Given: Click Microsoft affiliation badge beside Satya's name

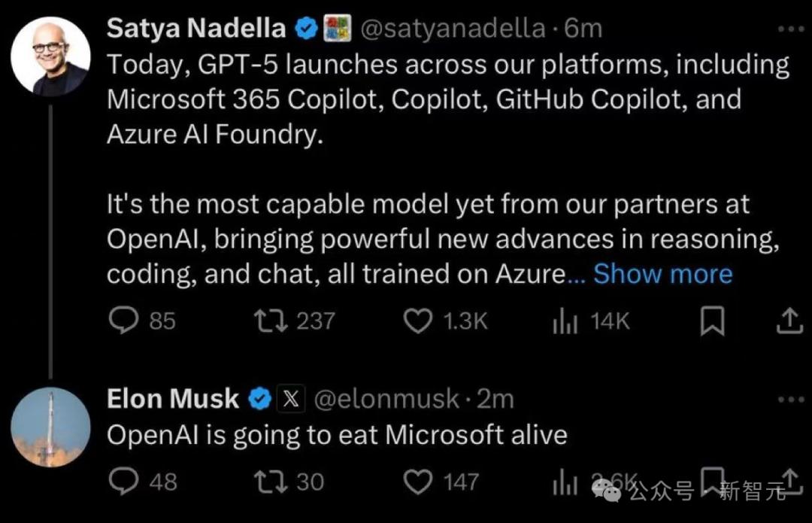Looking at the screenshot, I should (338, 29).
